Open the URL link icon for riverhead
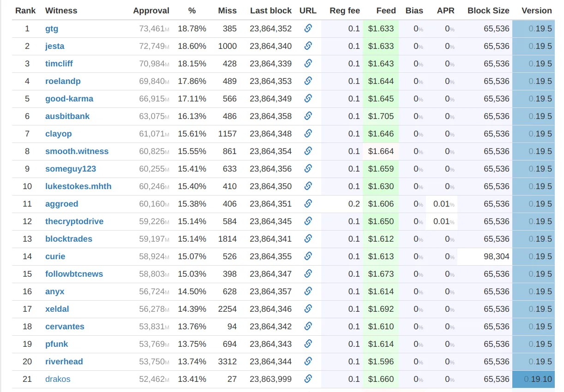564x392 pixels. [x=308, y=361]
